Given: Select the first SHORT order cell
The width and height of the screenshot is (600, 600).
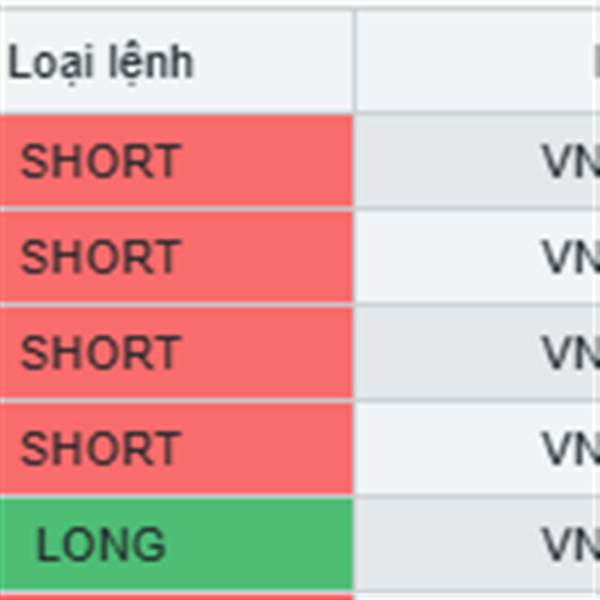Looking at the screenshot, I should click(176, 161).
